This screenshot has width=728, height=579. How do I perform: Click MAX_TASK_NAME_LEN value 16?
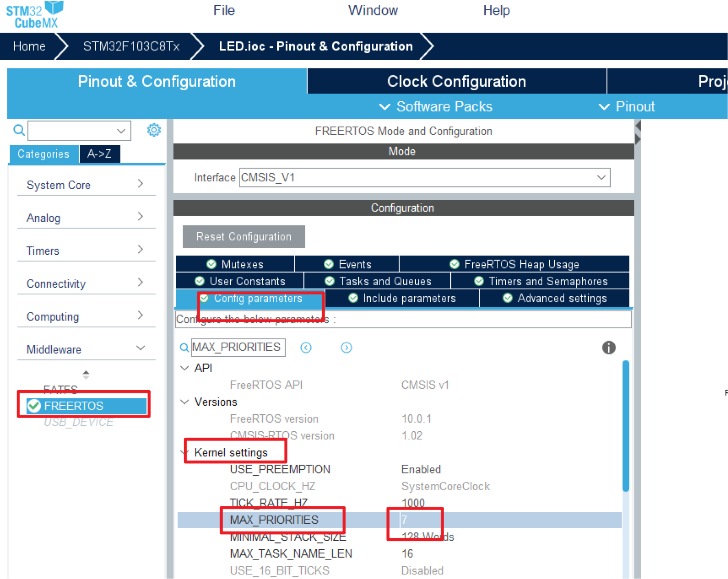coord(407,554)
